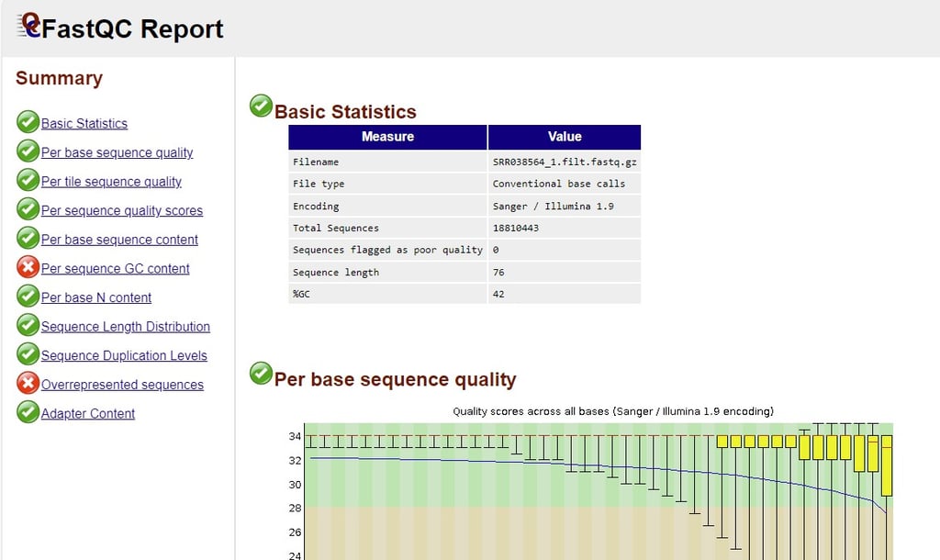Go to Per tile sequence quality link
940x560 pixels.
click(111, 182)
